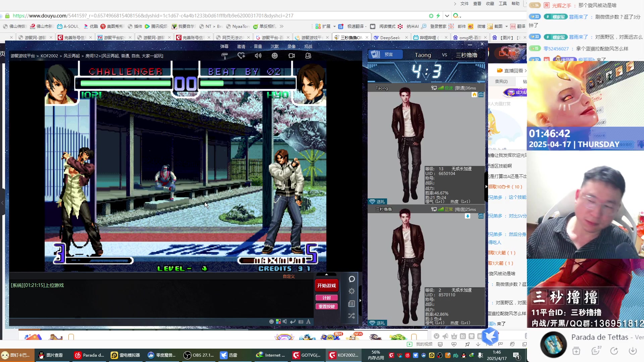Open the address bar dropdown arrow
The width and height of the screenshot is (644, 362).
(447, 16)
